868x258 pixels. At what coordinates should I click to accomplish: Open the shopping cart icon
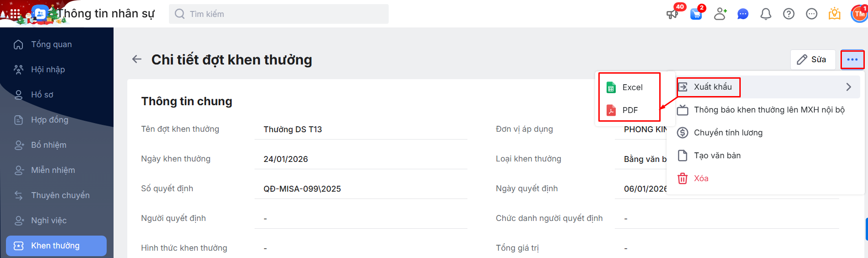coord(696,14)
